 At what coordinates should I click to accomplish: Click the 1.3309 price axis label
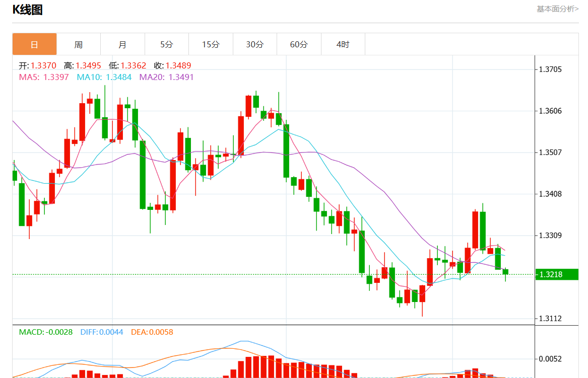(x=550, y=236)
